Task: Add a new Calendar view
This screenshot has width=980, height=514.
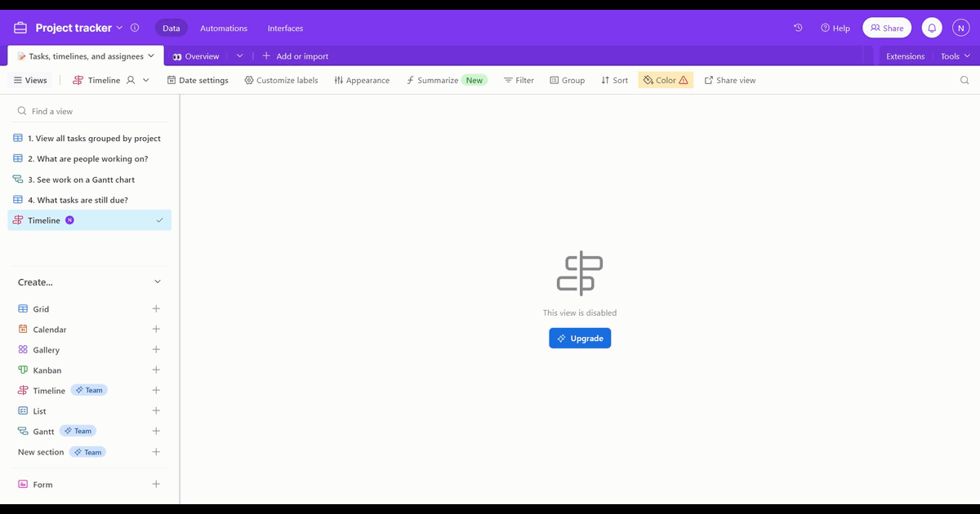Action: click(156, 329)
